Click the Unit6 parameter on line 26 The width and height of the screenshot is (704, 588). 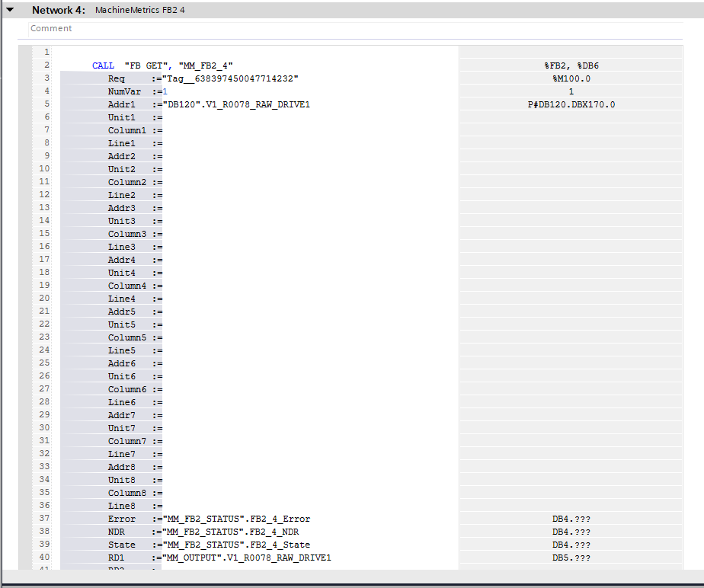pos(122,376)
